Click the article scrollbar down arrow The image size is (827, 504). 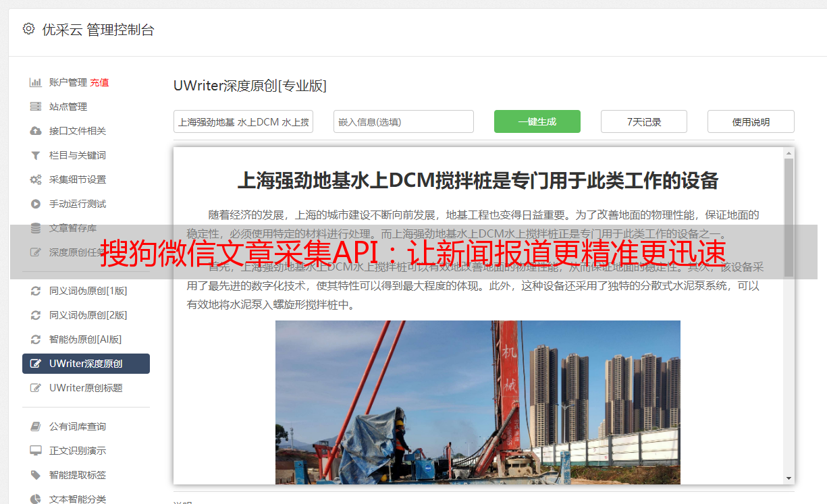tap(789, 478)
